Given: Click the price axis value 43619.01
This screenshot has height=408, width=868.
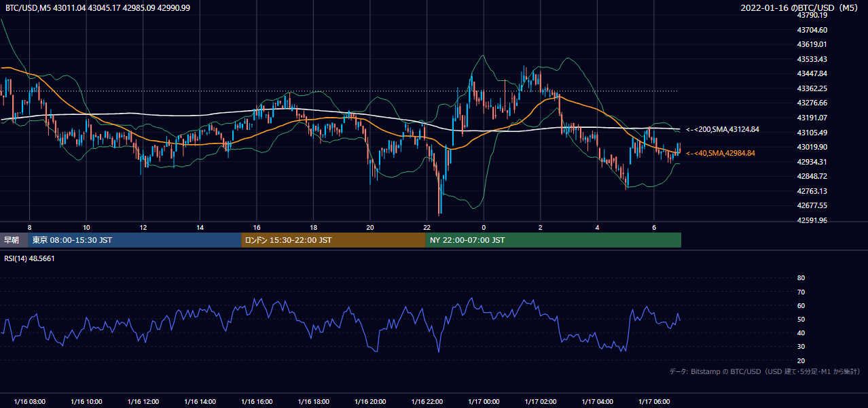Looking at the screenshot, I should pos(812,44).
